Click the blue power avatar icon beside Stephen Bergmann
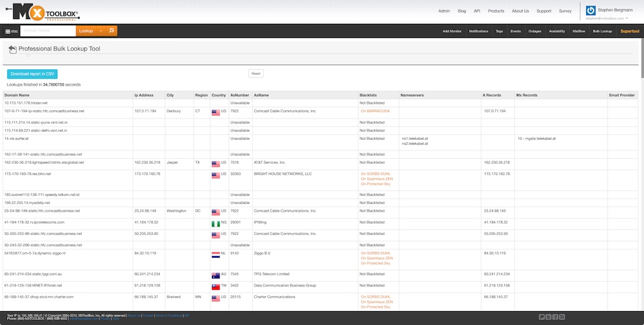Viewport: 644px width, 325px height. [591, 11]
